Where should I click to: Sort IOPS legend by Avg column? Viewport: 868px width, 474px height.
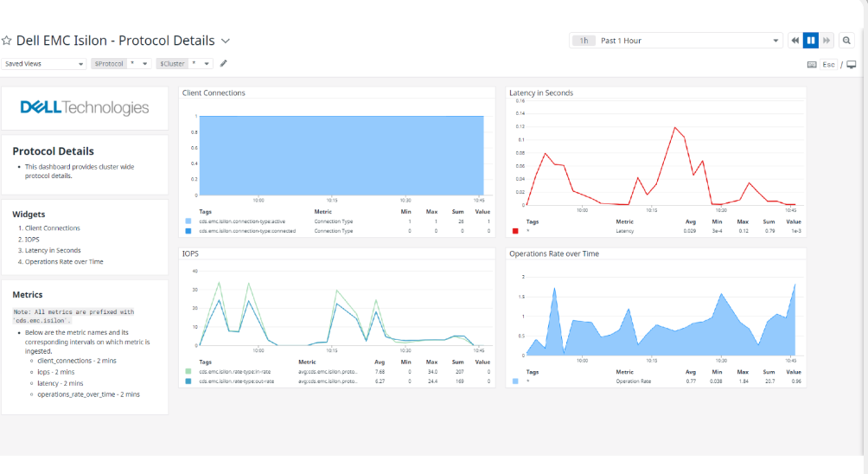pyautogui.click(x=380, y=362)
